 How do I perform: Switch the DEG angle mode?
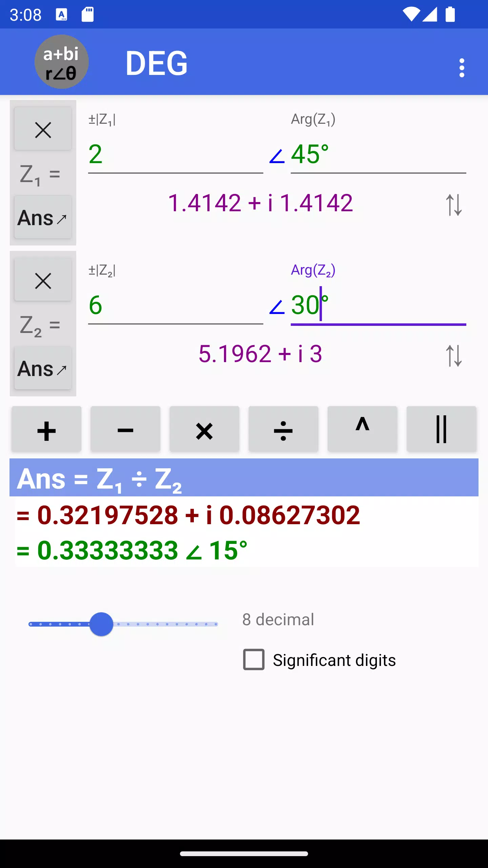pyautogui.click(x=157, y=63)
